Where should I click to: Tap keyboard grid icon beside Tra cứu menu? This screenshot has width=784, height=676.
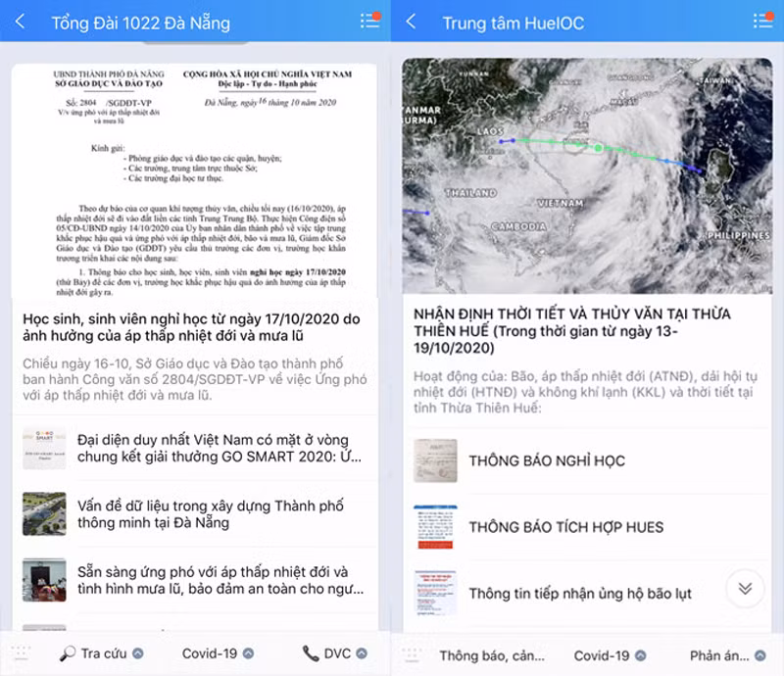tap(21, 653)
